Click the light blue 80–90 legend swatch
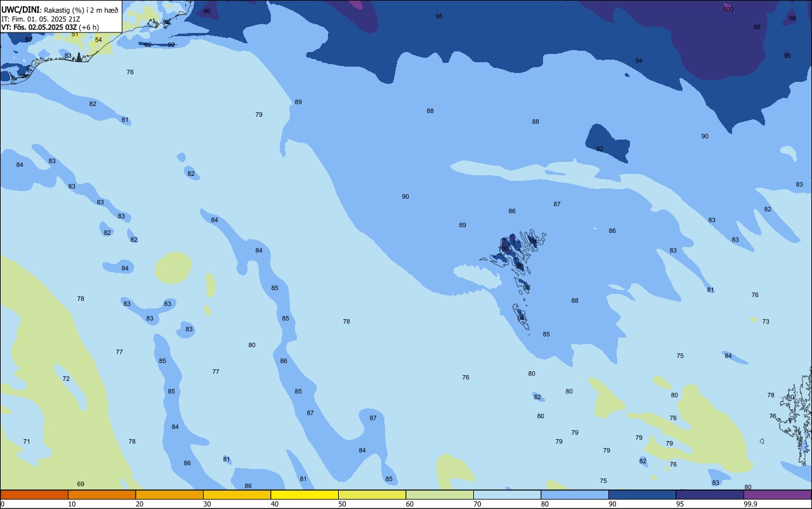 point(575,494)
